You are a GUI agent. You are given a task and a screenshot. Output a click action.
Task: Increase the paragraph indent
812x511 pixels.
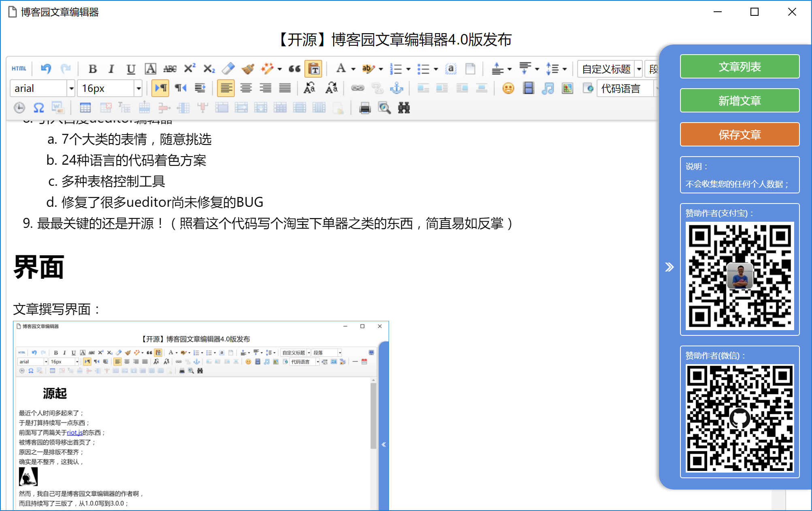[x=200, y=88]
